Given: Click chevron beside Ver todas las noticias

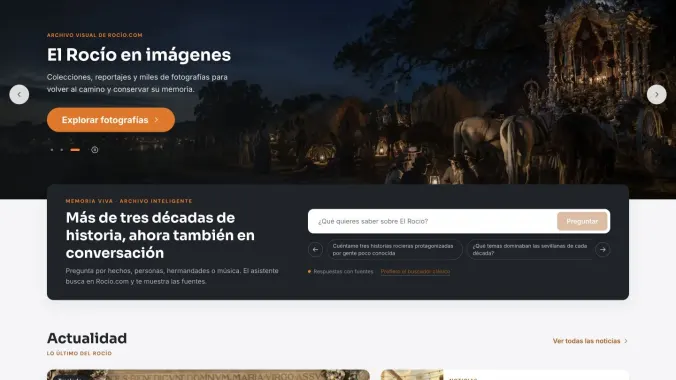Looking at the screenshot, I should click(x=626, y=341).
